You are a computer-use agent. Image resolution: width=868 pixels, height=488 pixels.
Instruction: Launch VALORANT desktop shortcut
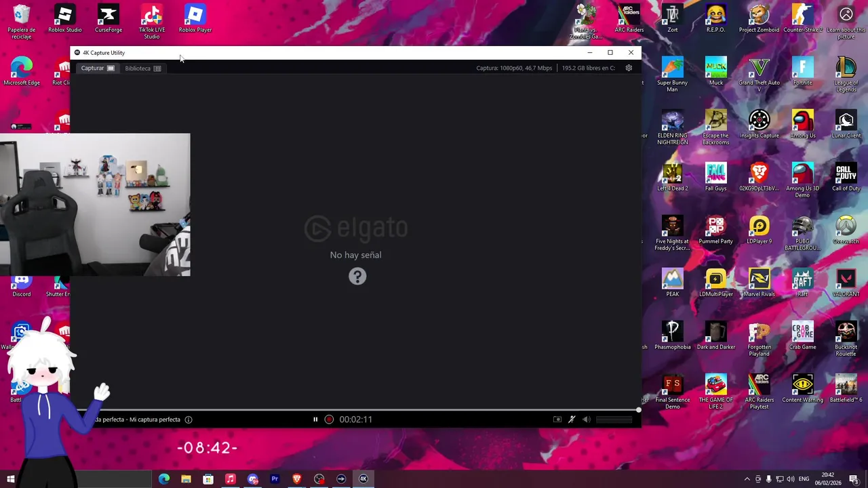click(x=846, y=283)
